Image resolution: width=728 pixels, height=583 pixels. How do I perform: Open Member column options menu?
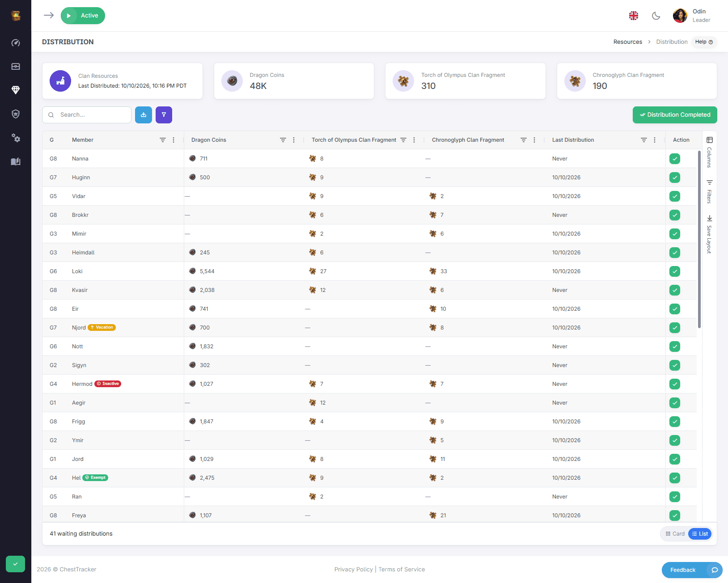[174, 140]
